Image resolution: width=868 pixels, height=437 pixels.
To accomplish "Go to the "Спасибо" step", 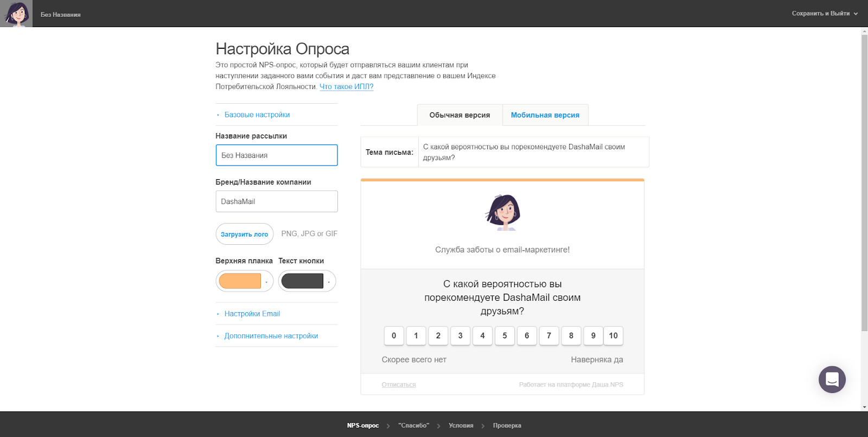I will (413, 426).
